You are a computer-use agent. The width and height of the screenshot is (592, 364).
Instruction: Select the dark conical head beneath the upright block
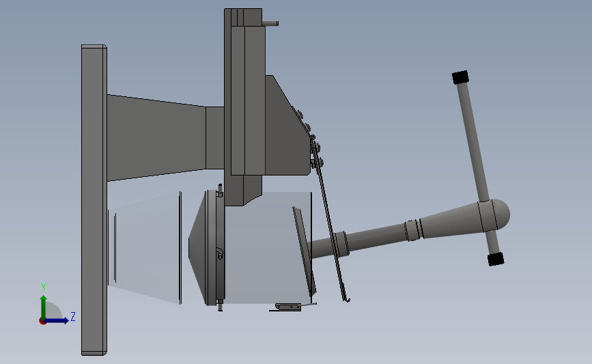206,247
